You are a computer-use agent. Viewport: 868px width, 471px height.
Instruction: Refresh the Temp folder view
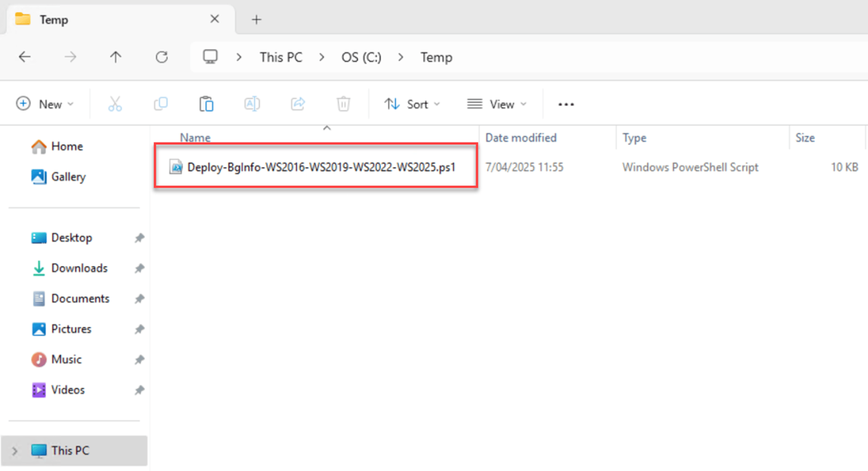click(x=161, y=57)
